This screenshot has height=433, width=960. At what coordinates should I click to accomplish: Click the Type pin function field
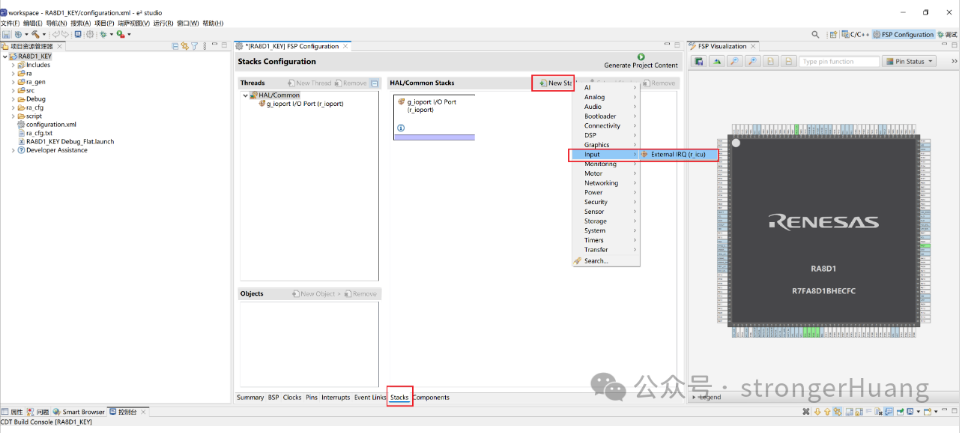tap(838, 61)
